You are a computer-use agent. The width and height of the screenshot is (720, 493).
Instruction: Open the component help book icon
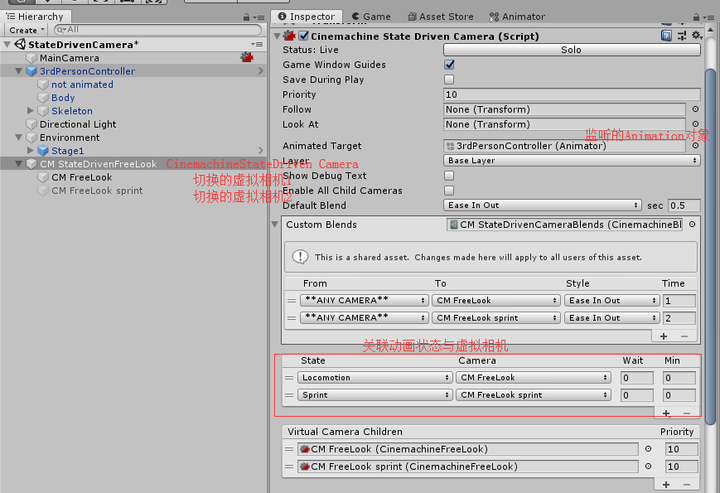(x=666, y=35)
